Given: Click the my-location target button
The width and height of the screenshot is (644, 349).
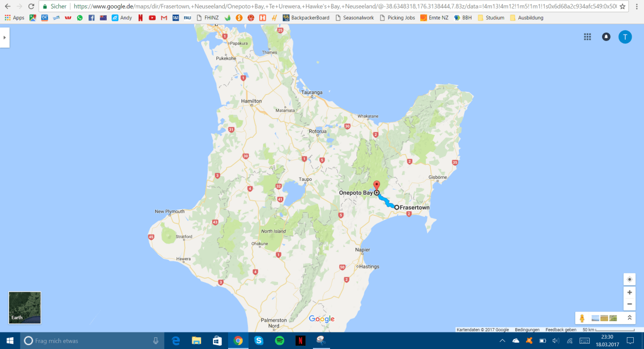Looking at the screenshot, I should coord(630,279).
